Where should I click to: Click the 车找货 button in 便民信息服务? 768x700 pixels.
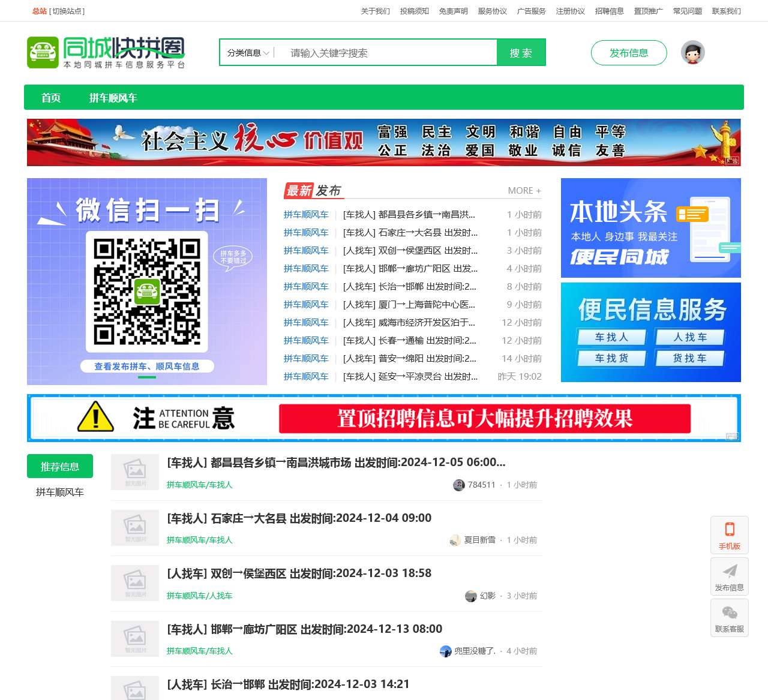tap(611, 358)
